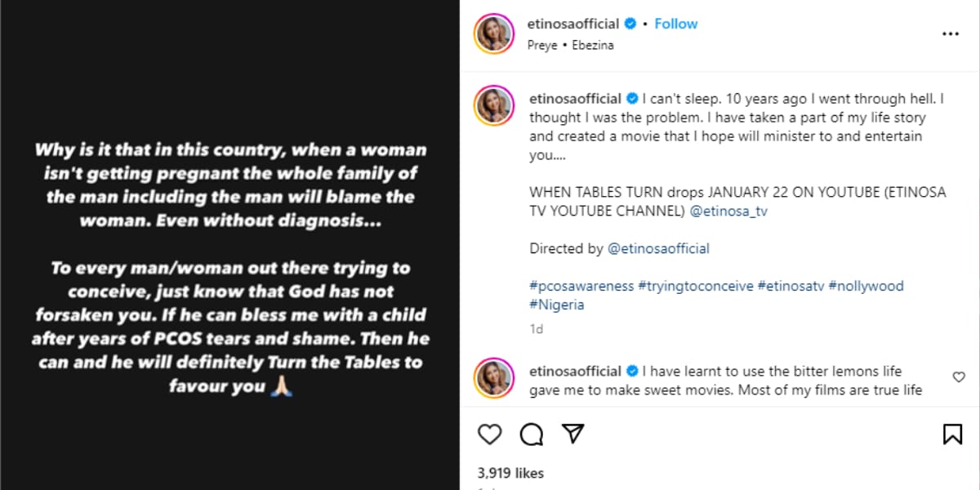Open the #etinosatv hashtag
Image resolution: width=980 pixels, height=490 pixels.
pos(790,286)
